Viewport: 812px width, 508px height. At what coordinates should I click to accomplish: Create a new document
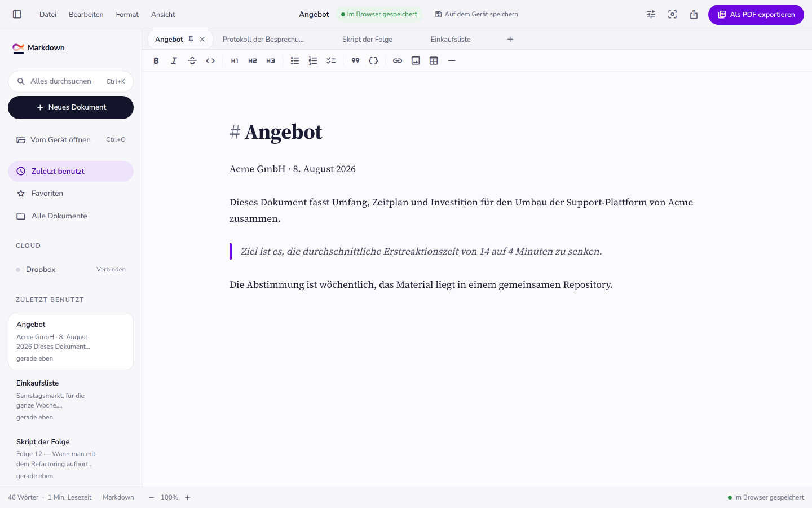tap(70, 107)
